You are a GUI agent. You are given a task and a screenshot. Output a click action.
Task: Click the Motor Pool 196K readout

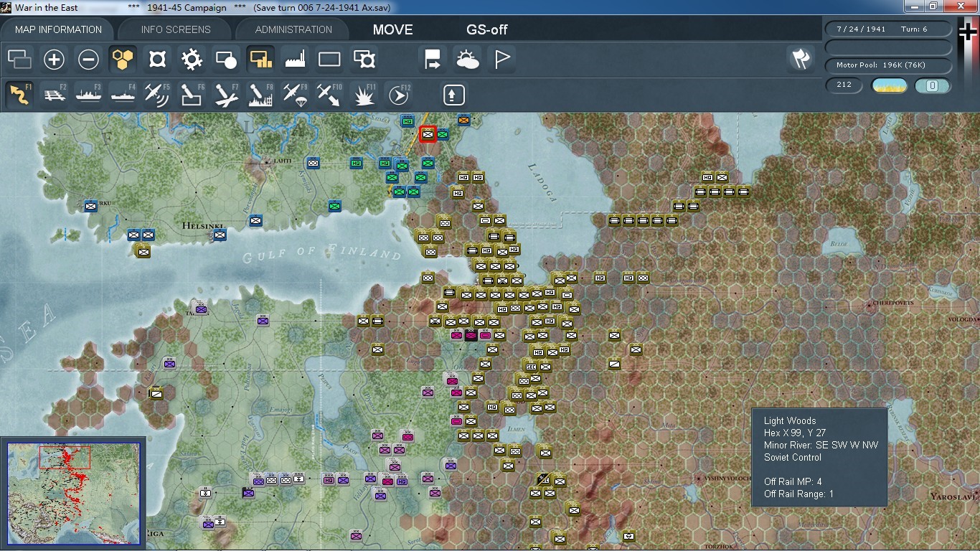[x=888, y=65]
